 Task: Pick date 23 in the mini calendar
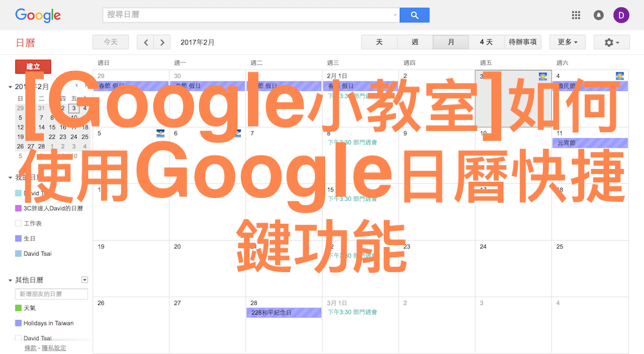point(63,137)
